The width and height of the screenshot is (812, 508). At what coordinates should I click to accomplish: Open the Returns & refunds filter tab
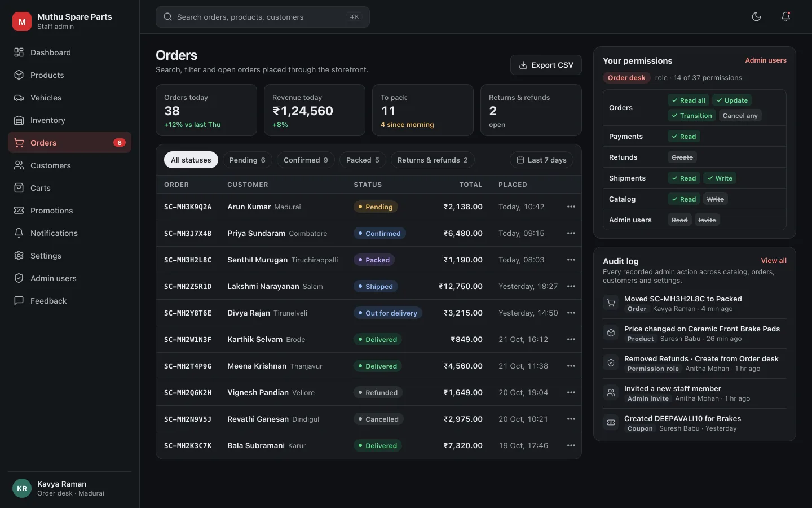(x=433, y=160)
